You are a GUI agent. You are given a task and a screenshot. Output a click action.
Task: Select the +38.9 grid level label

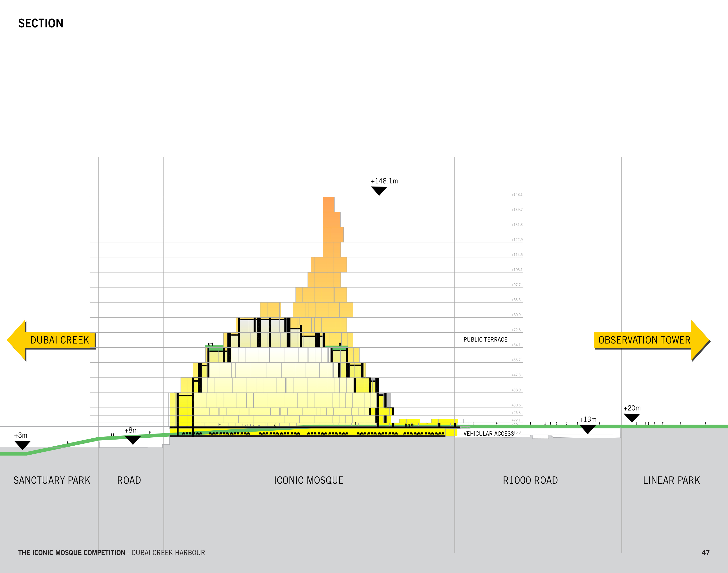coord(516,390)
